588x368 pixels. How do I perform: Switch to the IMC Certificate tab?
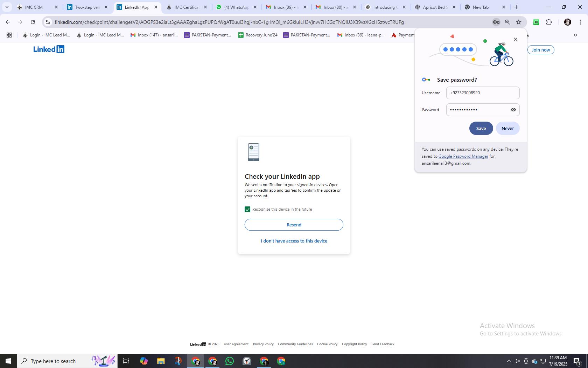tap(187, 7)
